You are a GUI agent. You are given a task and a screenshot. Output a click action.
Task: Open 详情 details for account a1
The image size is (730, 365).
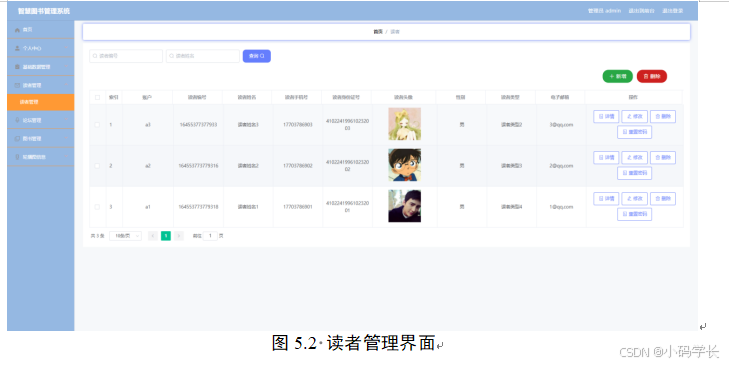point(606,199)
